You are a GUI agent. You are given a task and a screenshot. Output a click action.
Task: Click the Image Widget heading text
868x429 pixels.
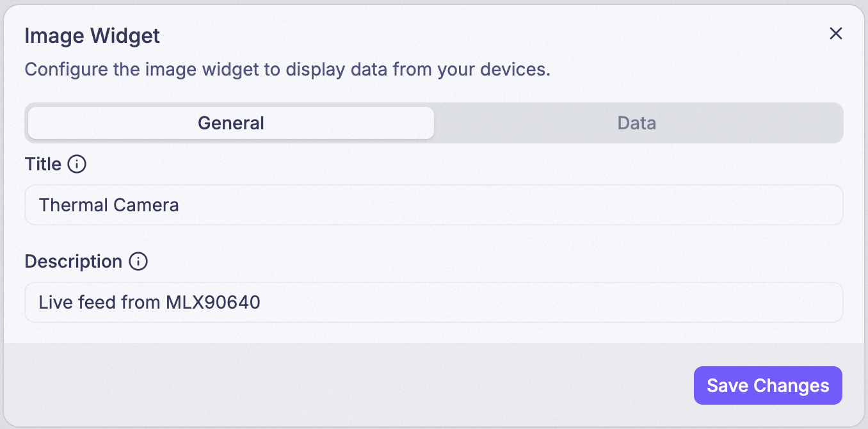click(x=92, y=36)
